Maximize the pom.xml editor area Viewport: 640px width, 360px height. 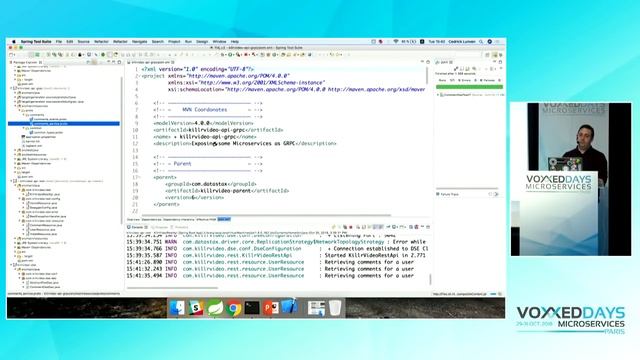tap(428, 62)
